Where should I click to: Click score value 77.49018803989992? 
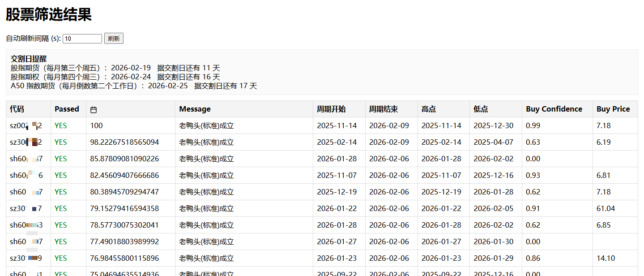coord(124,241)
